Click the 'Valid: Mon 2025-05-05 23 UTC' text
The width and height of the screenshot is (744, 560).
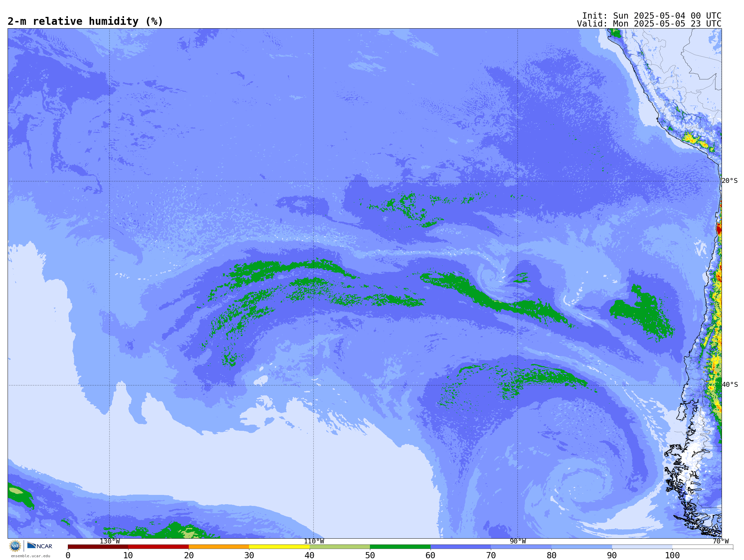[649, 24]
